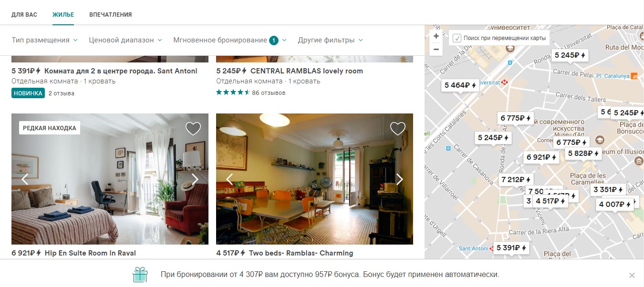
Task: Show next photo of Hip En Suite Room
Action: click(195, 179)
